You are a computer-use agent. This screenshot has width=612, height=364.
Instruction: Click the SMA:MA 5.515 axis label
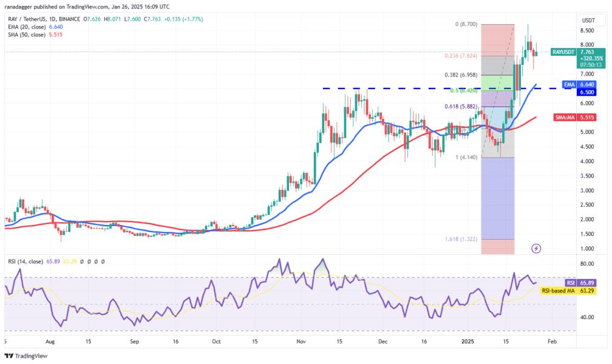[x=575, y=117]
